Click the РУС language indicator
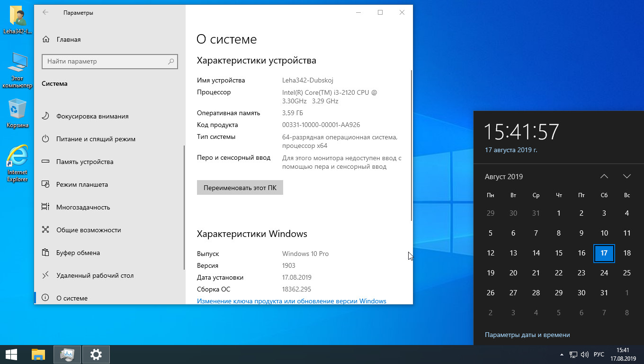 click(x=599, y=355)
